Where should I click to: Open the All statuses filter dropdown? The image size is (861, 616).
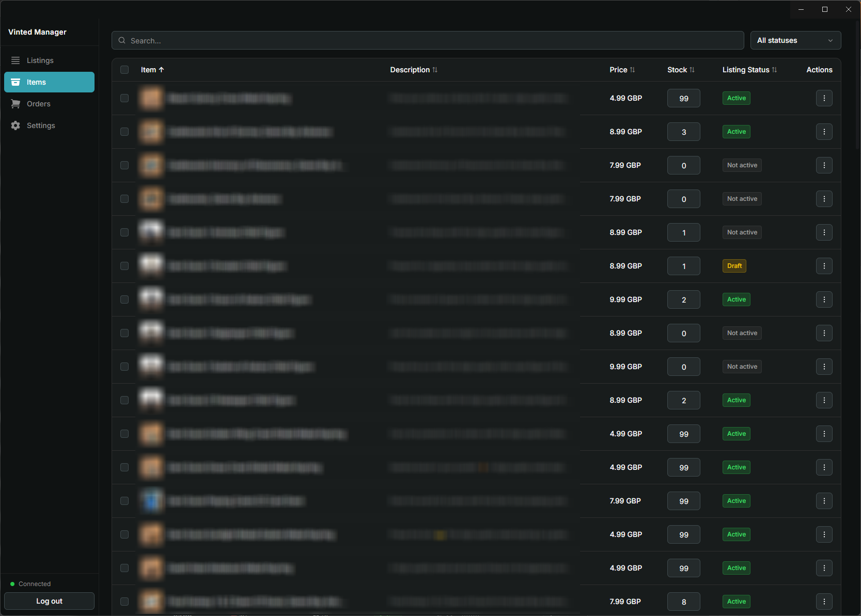[x=795, y=40]
